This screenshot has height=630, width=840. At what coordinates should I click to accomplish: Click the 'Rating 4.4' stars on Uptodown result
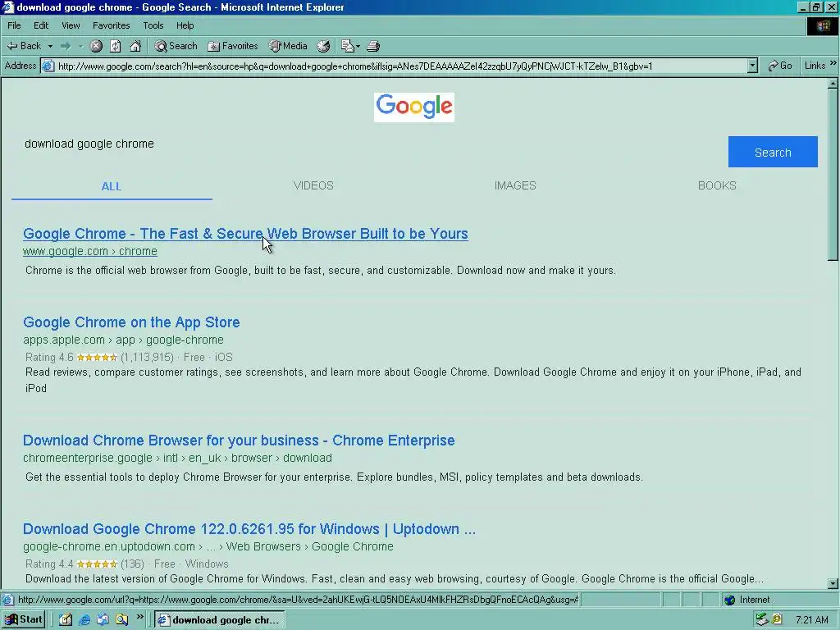[97, 564]
